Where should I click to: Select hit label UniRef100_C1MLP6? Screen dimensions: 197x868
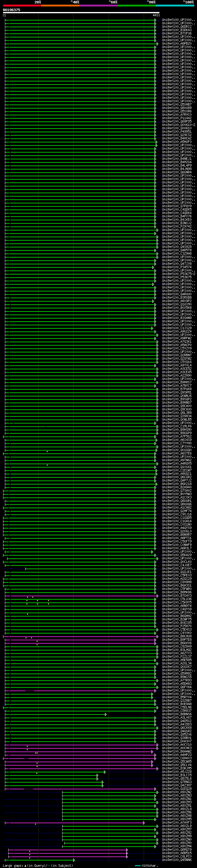(x=177, y=426)
